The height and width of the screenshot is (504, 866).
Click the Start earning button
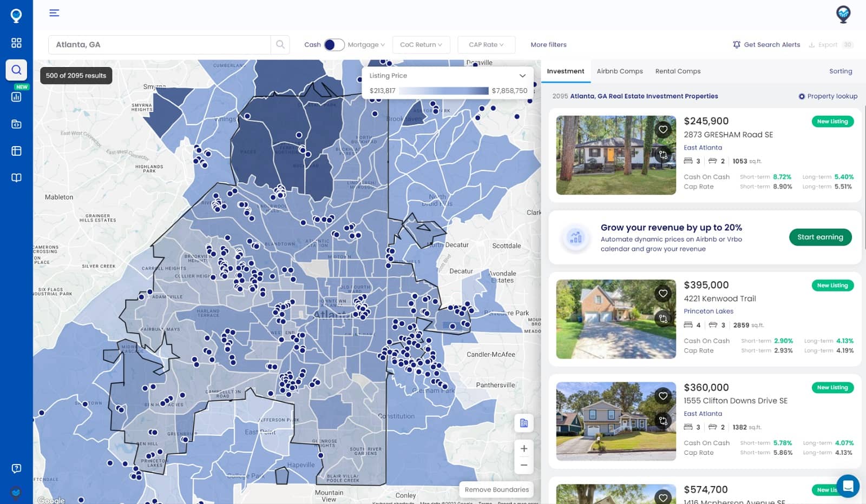(820, 237)
